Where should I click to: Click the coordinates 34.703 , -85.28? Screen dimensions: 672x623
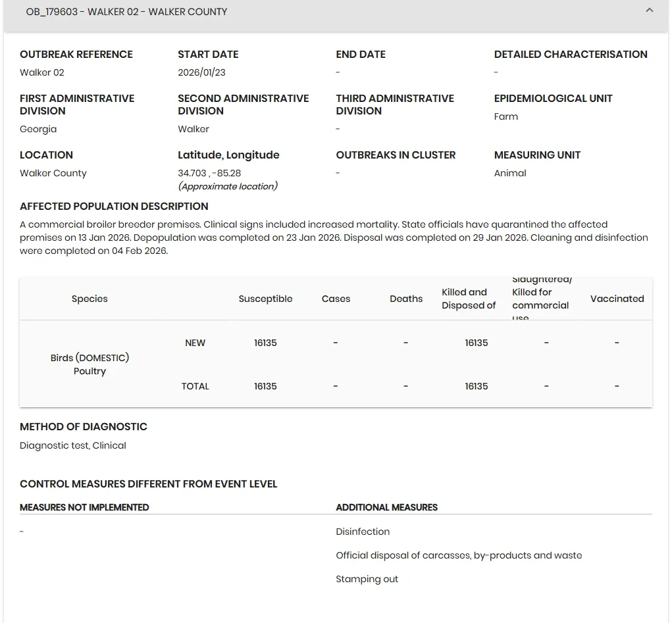pos(209,173)
